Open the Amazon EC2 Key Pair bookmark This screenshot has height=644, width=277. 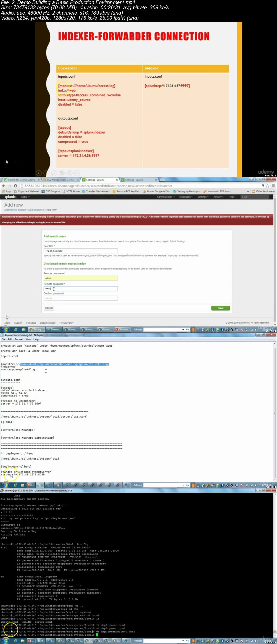click(126, 191)
